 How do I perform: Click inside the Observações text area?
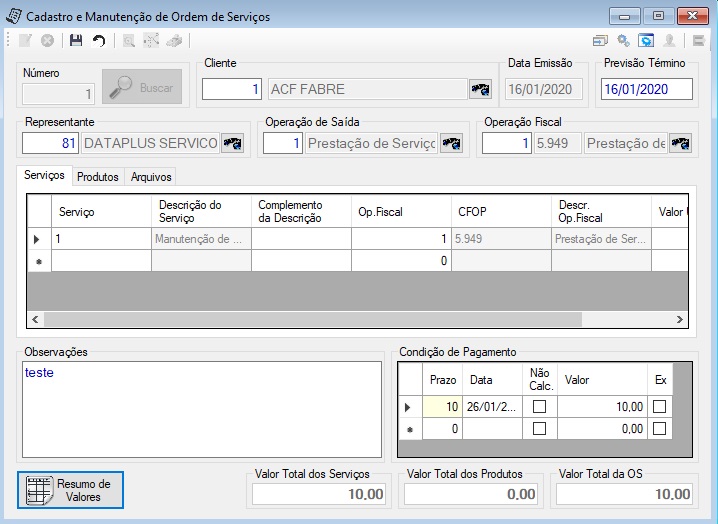202,409
